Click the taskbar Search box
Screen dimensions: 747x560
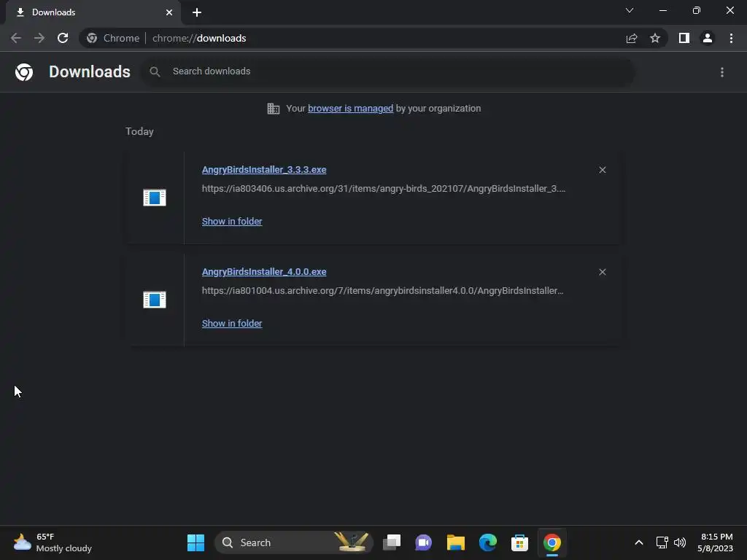coord(294,542)
